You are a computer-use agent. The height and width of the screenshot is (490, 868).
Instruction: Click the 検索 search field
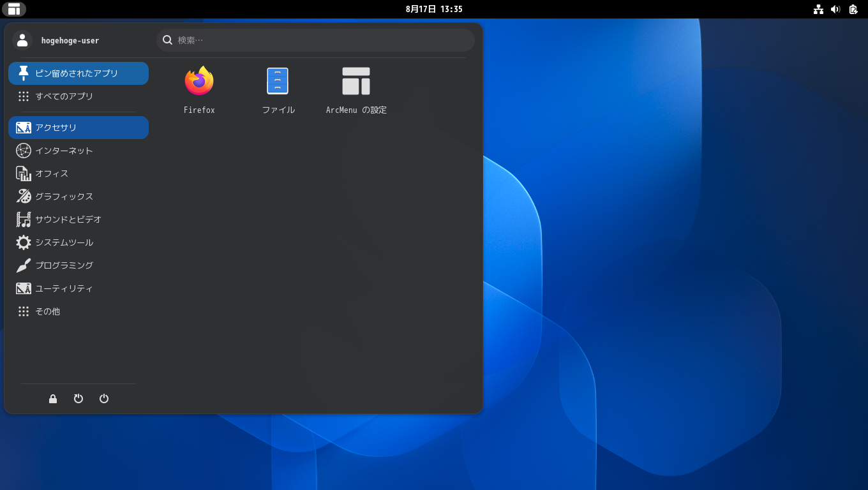pyautogui.click(x=315, y=40)
